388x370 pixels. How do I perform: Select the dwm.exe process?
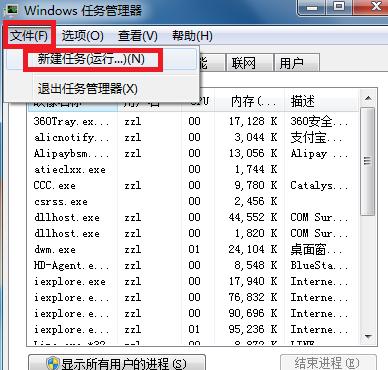(x=193, y=249)
